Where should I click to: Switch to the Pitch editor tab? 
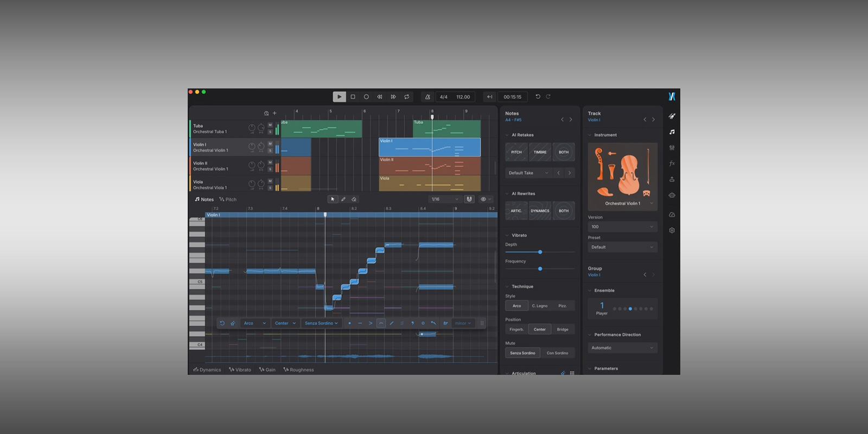(x=228, y=200)
